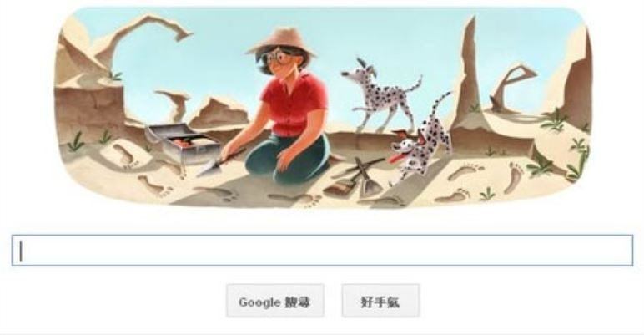The width and height of the screenshot is (644, 335).
Task: Click the brush and dustpan on the ground
Action: pos(355,179)
